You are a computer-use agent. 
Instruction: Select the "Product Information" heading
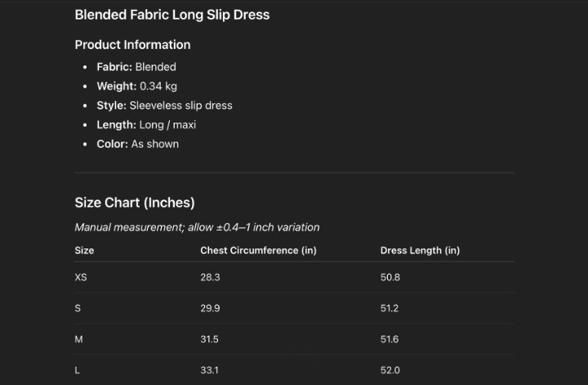(132, 45)
